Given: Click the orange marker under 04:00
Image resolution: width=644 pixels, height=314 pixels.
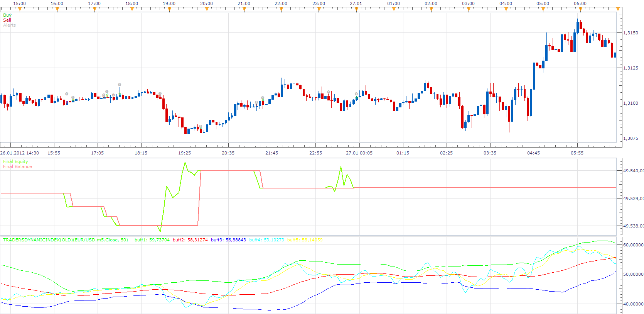Looking at the screenshot, I should (x=506, y=10).
